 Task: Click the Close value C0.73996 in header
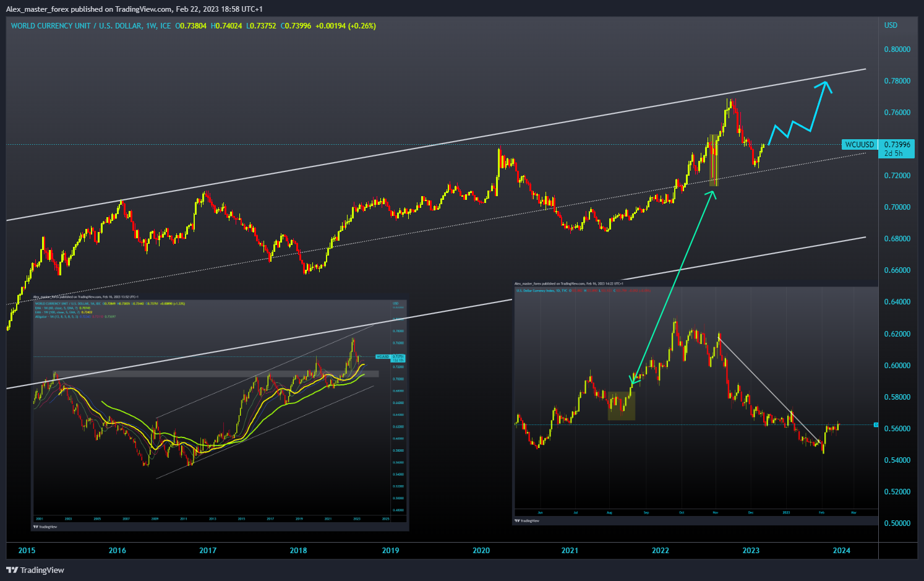296,26
